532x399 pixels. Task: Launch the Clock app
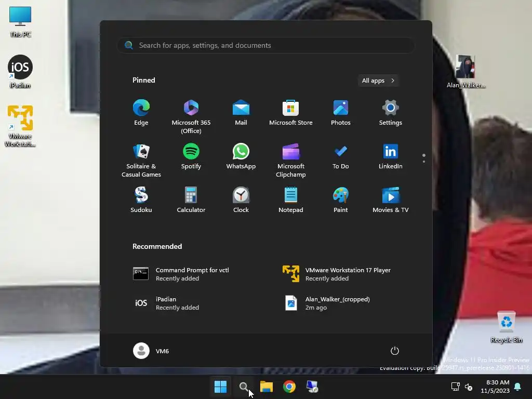click(x=241, y=200)
